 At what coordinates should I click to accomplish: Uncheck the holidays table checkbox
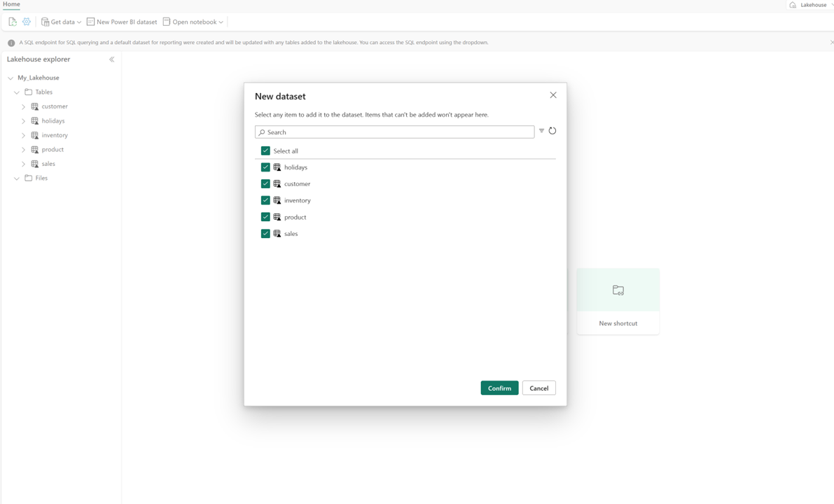265,167
